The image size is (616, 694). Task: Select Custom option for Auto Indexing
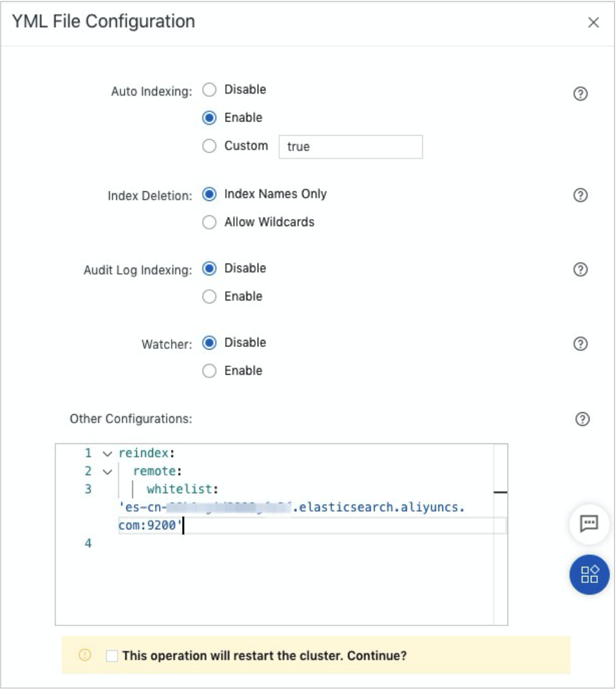click(x=209, y=146)
